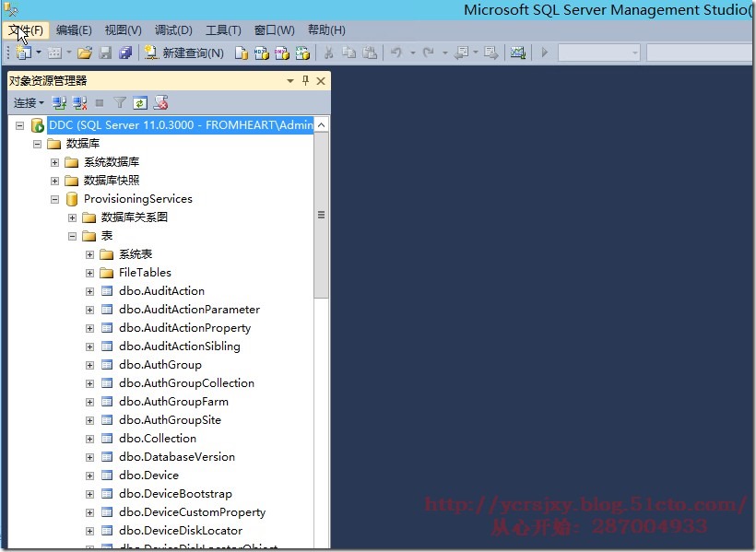Screen dimensions: 756x552
Task: Expand the 数据库快照 folder
Action: (54, 181)
